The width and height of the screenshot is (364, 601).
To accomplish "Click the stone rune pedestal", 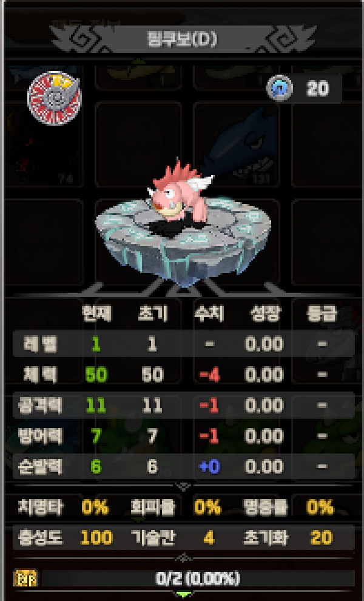I will point(183,241).
